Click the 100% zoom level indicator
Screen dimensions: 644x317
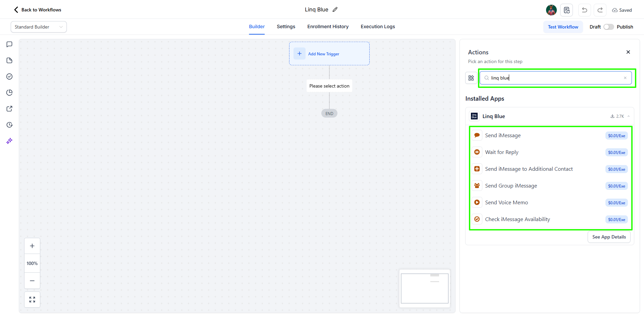[x=32, y=263]
